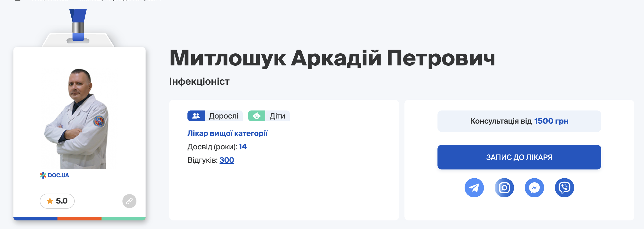Click the Консультація від 1500 грн box
This screenshot has height=229, width=644.
519,121
